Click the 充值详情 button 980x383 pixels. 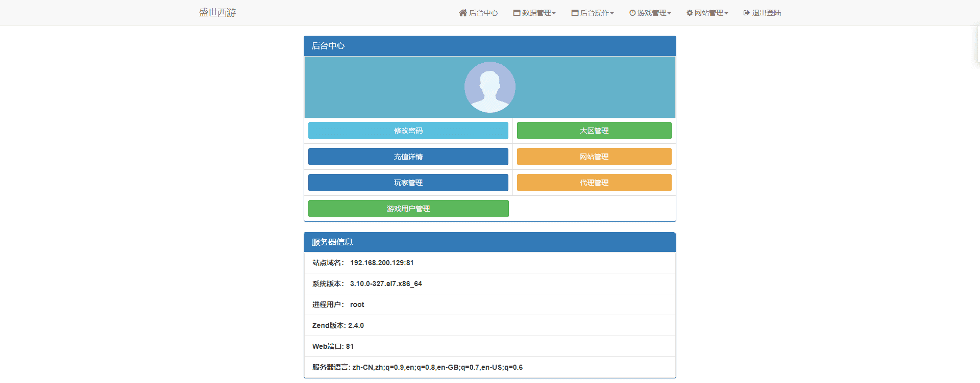(x=408, y=157)
